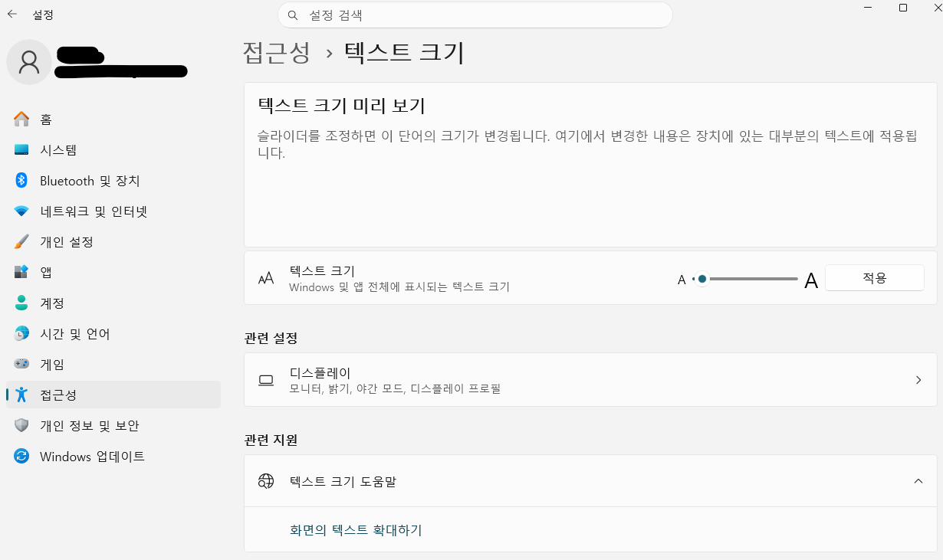Open the 홈 menu item
The height and width of the screenshot is (560, 943).
pyautogui.click(x=113, y=120)
